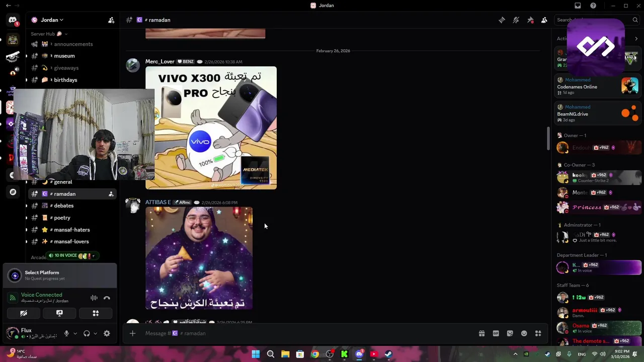
Task: Open File Explorer from taskbar
Action: pyautogui.click(x=285, y=354)
